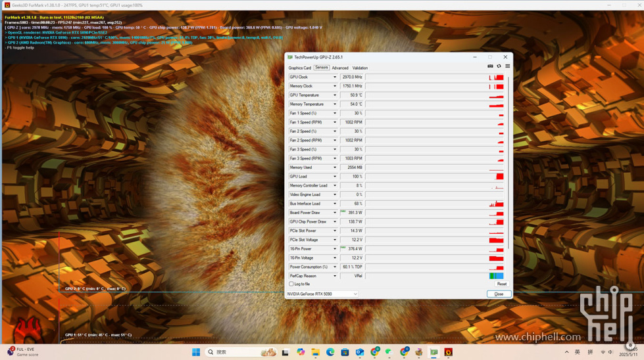Screen dimensions: 644x360
Task: Open WeChat from the taskbar
Action: 389,352
